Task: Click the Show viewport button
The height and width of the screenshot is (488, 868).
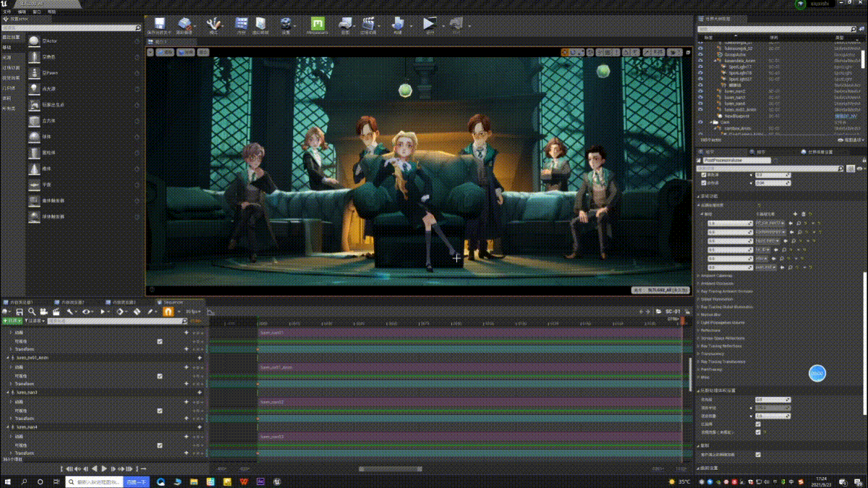Action: pyautogui.click(x=203, y=52)
